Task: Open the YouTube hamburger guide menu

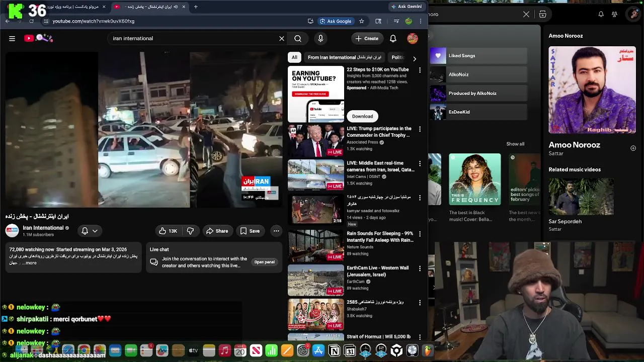Action: [x=12, y=38]
